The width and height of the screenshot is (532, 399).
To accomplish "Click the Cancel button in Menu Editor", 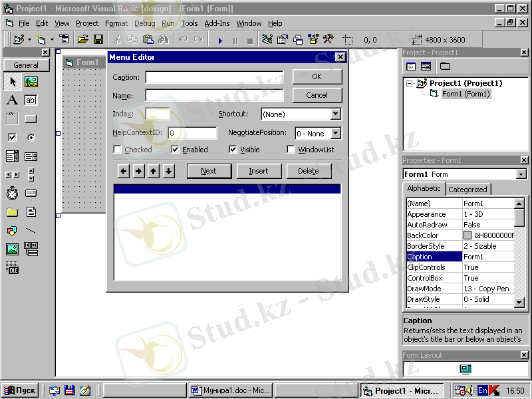I will point(317,95).
